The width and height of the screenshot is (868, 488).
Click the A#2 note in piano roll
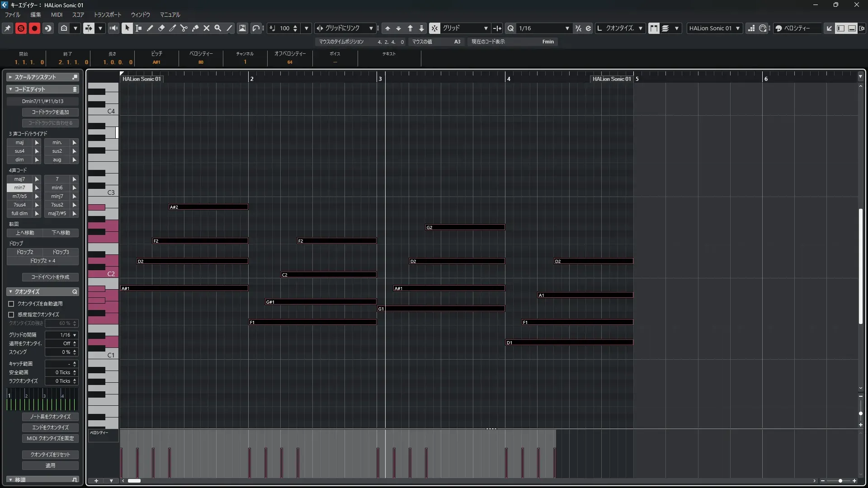pyautogui.click(x=208, y=207)
